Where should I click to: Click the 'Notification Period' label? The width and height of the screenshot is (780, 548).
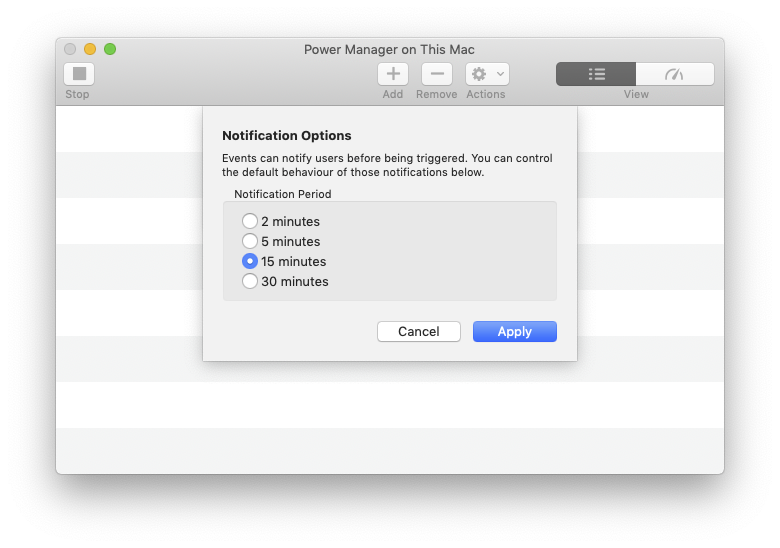coord(283,194)
